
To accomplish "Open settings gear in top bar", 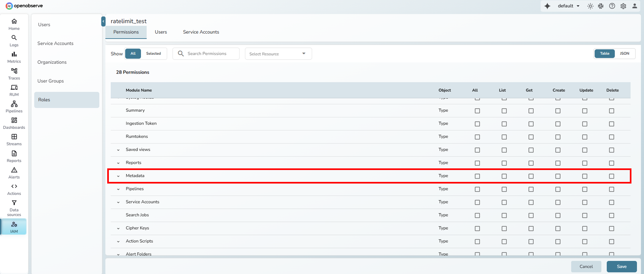I will tap(623, 6).
